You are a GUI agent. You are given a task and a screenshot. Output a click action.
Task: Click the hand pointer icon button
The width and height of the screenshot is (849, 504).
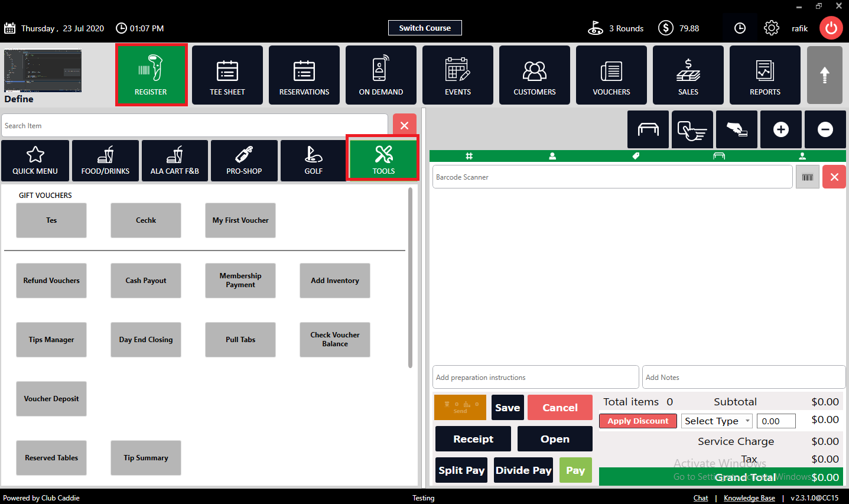(692, 129)
